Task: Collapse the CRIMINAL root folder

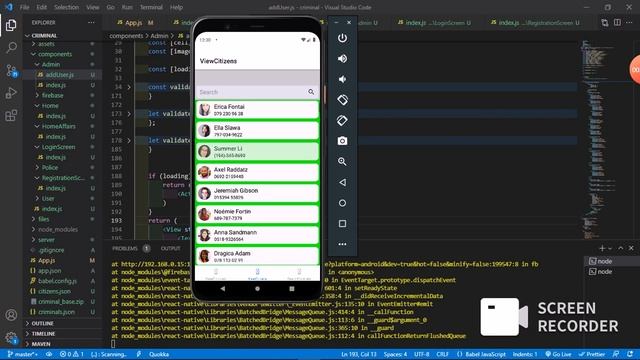Action: coord(27,36)
